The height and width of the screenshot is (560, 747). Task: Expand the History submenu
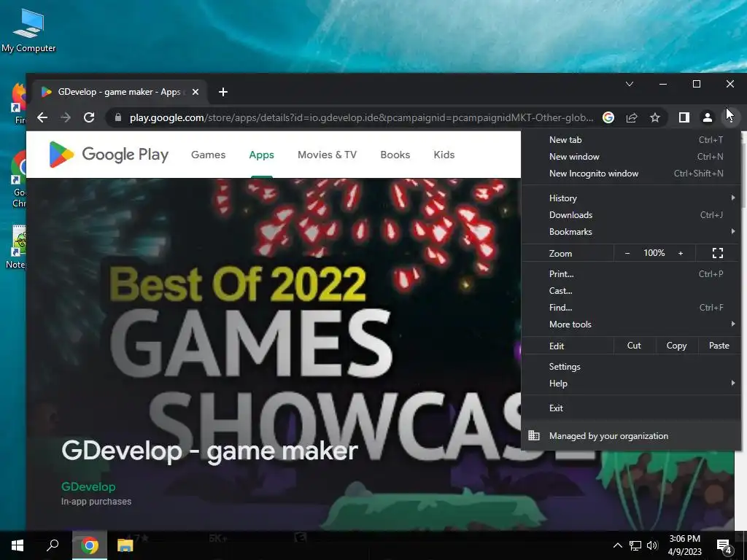click(x=631, y=198)
